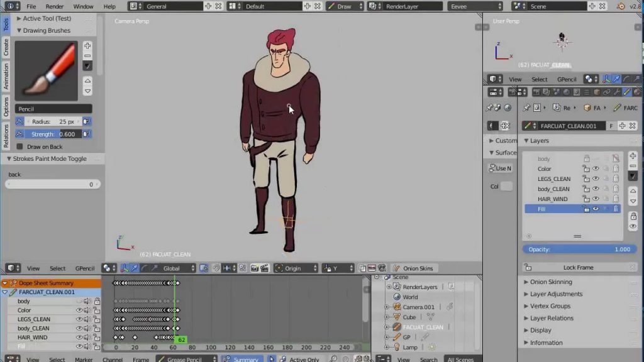Toggle visibility of the Color layer
The width and height of the screenshot is (644, 362).
click(x=596, y=168)
